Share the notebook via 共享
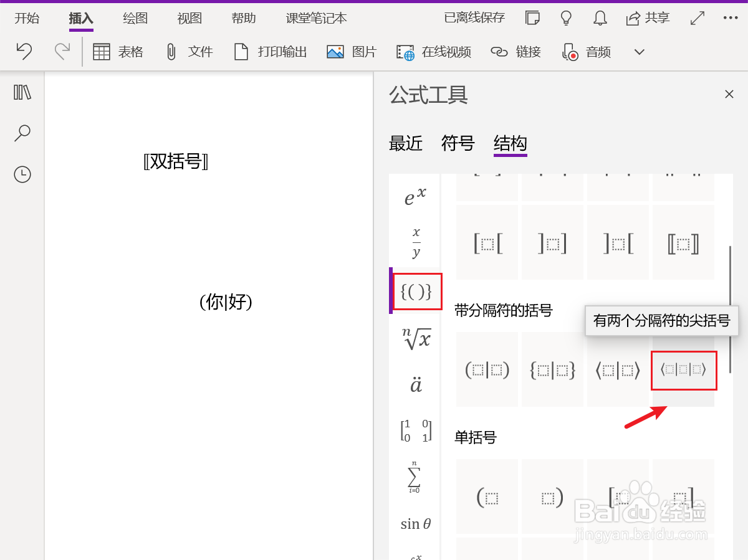748x560 pixels. (x=648, y=17)
